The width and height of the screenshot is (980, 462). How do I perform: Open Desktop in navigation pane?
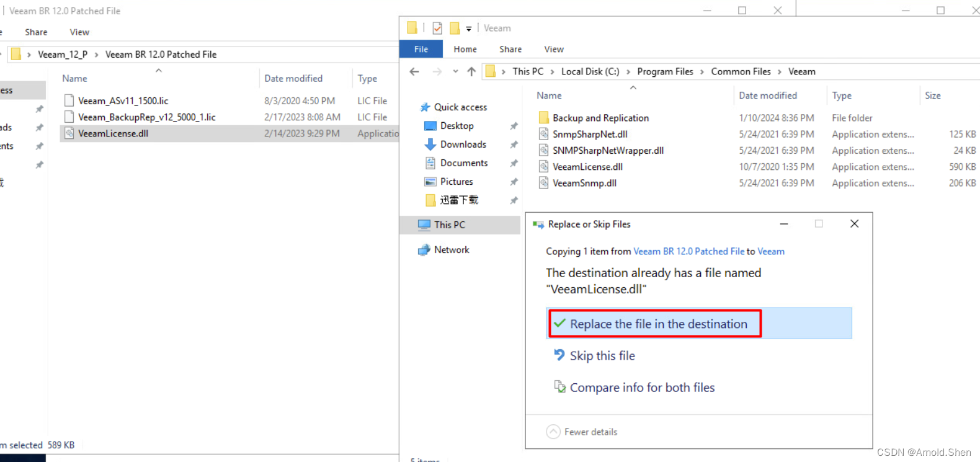tap(457, 126)
